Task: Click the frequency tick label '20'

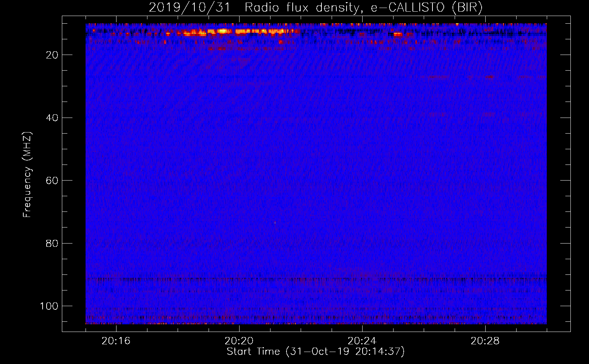Action: 52,55
